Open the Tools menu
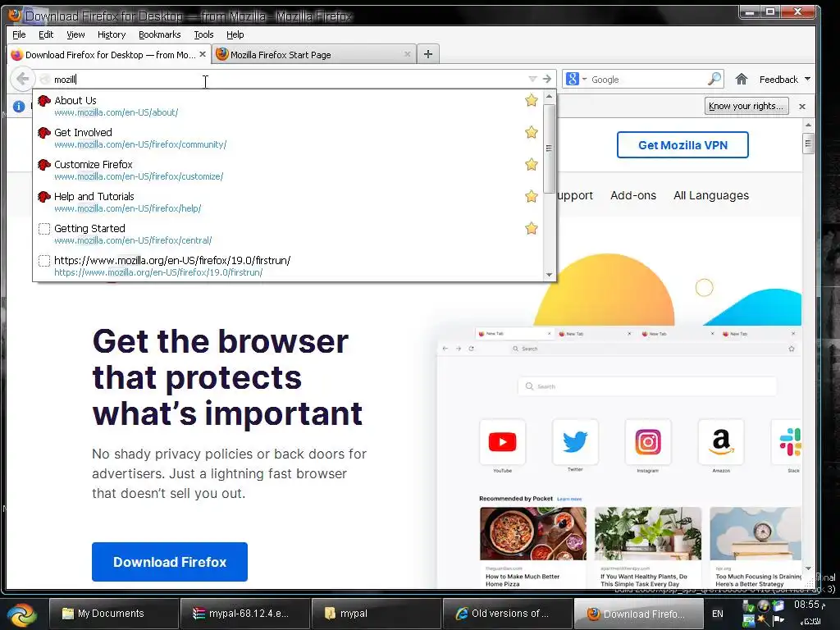The image size is (840, 630). point(203,34)
